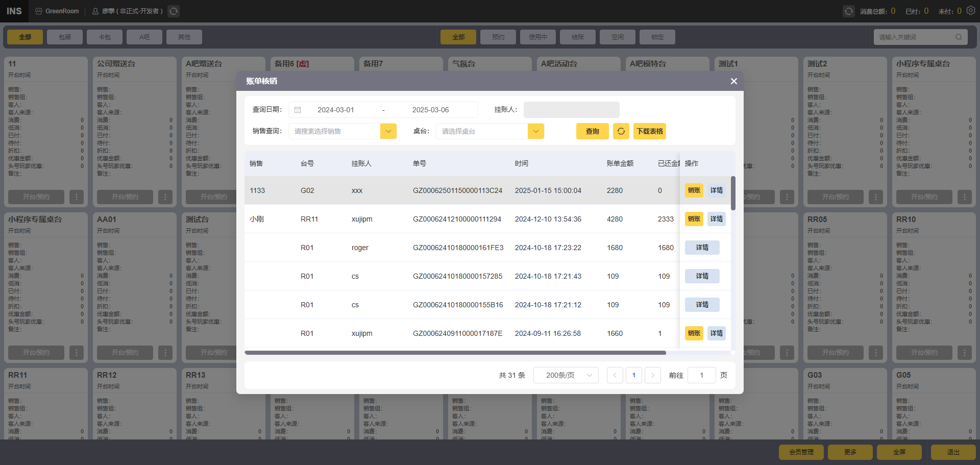Select page 1 in pagination
Screen dimensions: 980x465
(633, 375)
